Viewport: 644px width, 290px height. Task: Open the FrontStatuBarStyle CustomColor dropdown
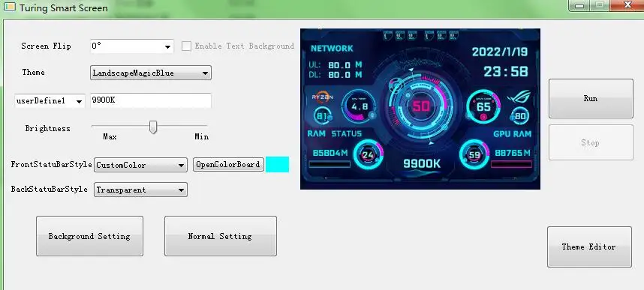tap(140, 165)
